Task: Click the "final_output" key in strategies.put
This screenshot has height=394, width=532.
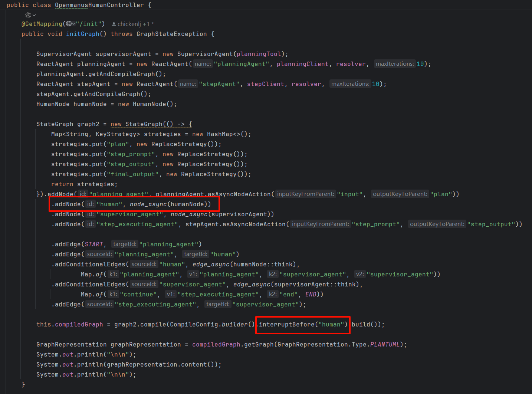Action: tap(132, 174)
